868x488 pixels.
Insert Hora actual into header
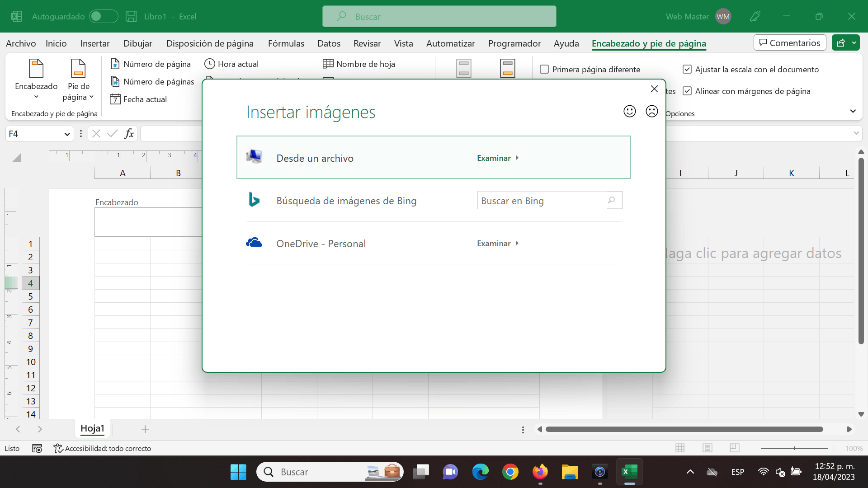(x=231, y=64)
